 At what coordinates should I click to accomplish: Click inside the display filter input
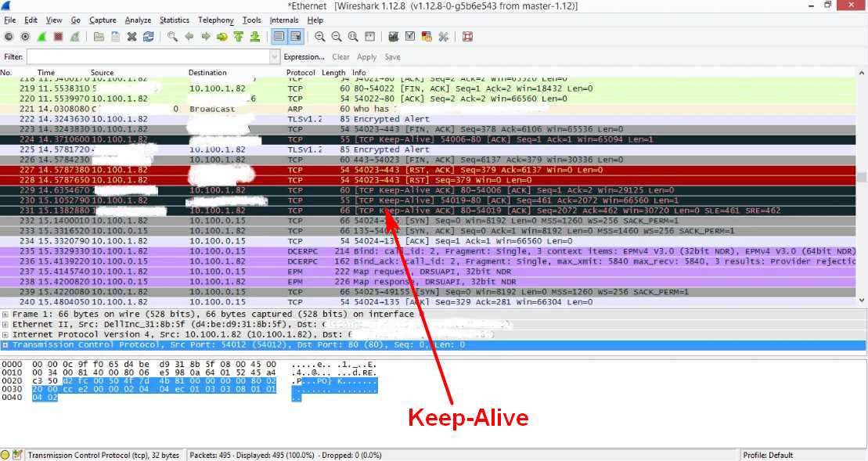[x=149, y=57]
